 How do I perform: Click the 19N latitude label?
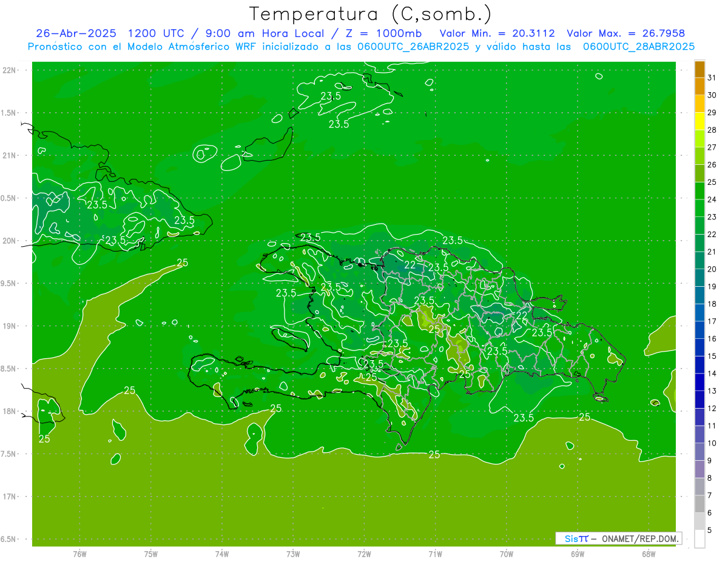tap(8, 326)
